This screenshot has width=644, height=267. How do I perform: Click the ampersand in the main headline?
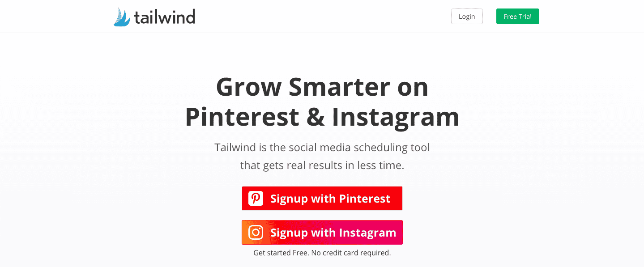tap(316, 117)
